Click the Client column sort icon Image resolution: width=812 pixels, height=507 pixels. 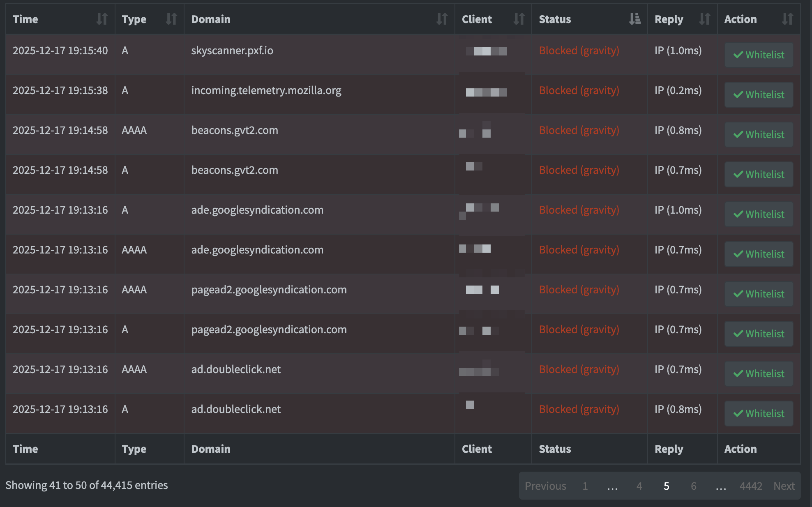(519, 19)
